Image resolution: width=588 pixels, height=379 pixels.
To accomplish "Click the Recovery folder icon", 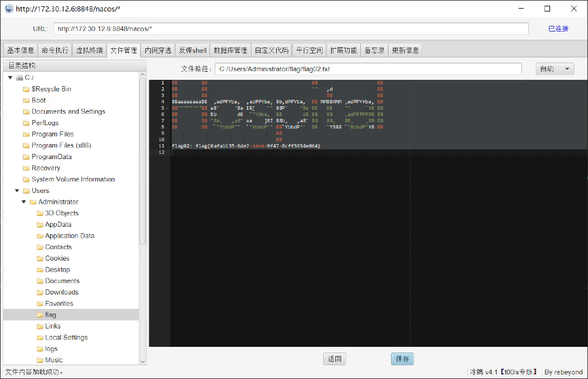I will click(x=26, y=168).
